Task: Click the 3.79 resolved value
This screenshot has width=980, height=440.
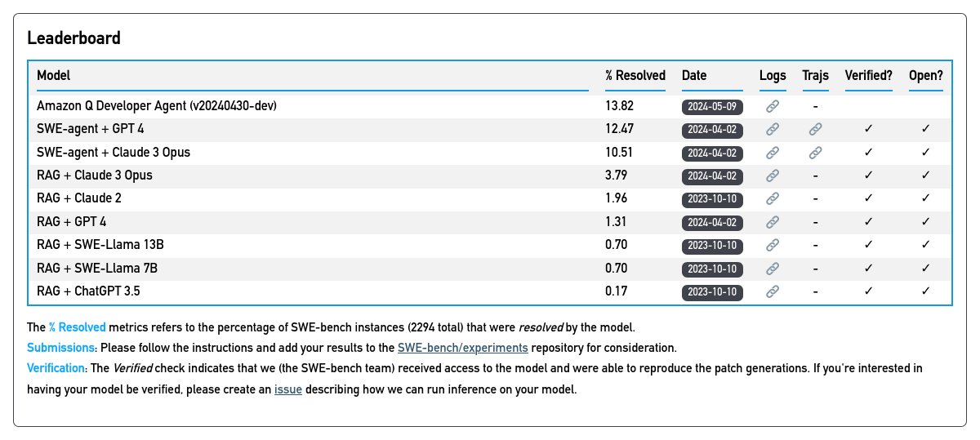Action: [617, 176]
